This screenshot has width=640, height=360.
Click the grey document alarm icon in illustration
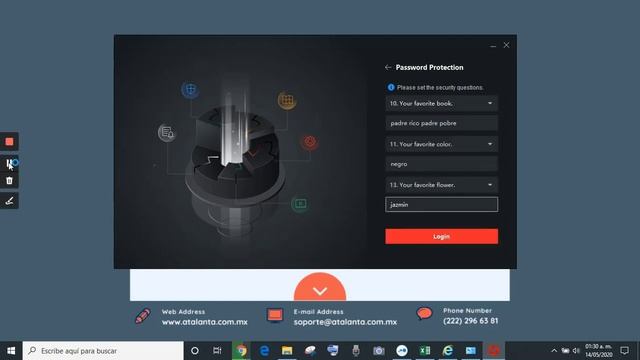pos(167,132)
